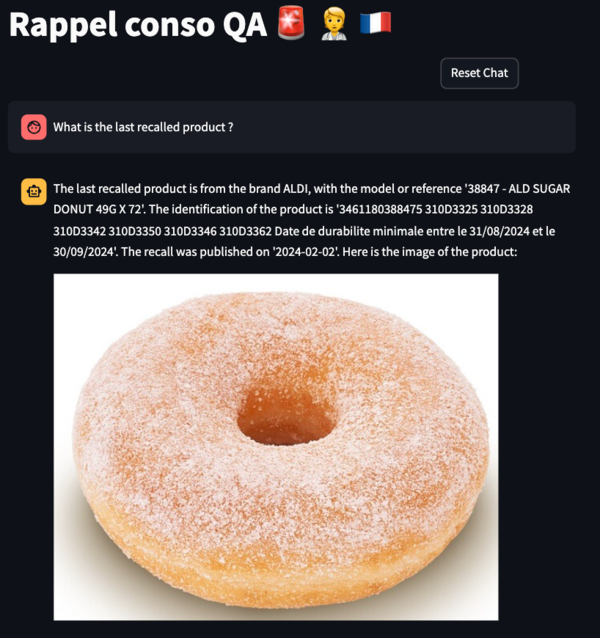Click the publication date 2024-02-02
Image resolution: width=600 pixels, height=638 pixels.
click(x=306, y=252)
